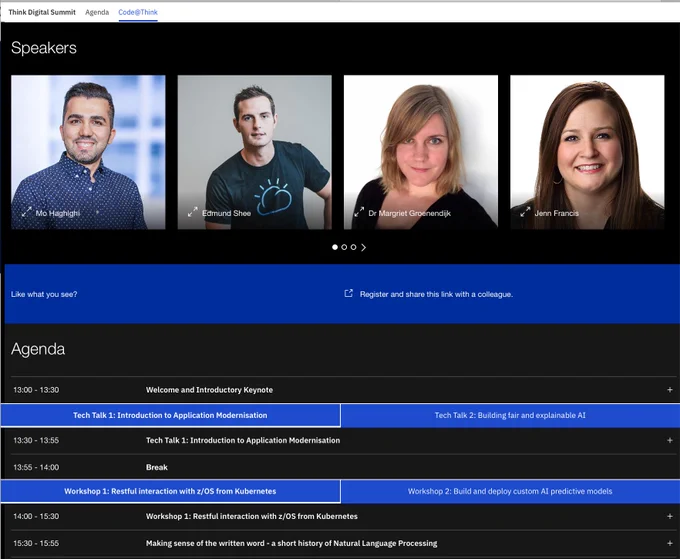
Task: Click the 14:00 - 15:30 time label
Action: (x=36, y=516)
